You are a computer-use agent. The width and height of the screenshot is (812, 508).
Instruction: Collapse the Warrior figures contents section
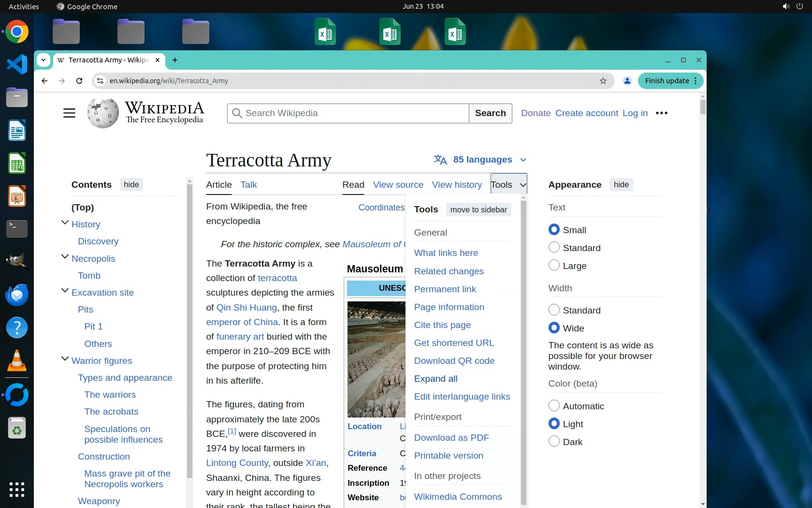pyautogui.click(x=65, y=359)
